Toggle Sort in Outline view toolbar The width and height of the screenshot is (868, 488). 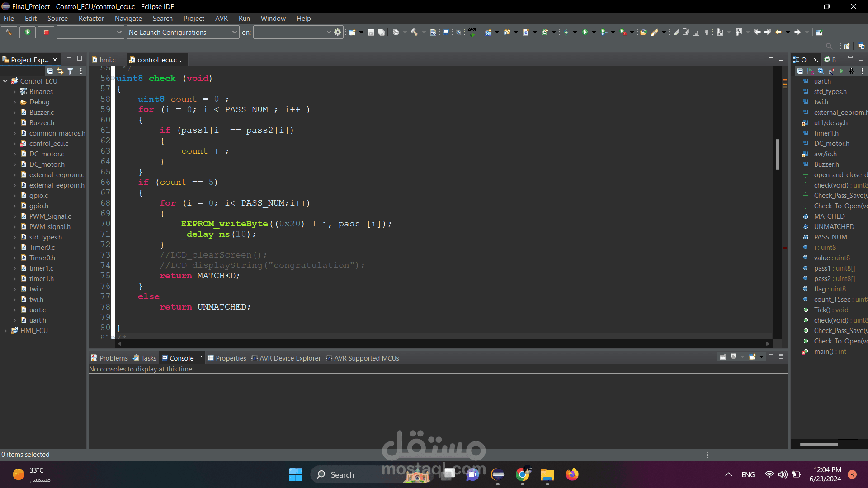(x=810, y=71)
